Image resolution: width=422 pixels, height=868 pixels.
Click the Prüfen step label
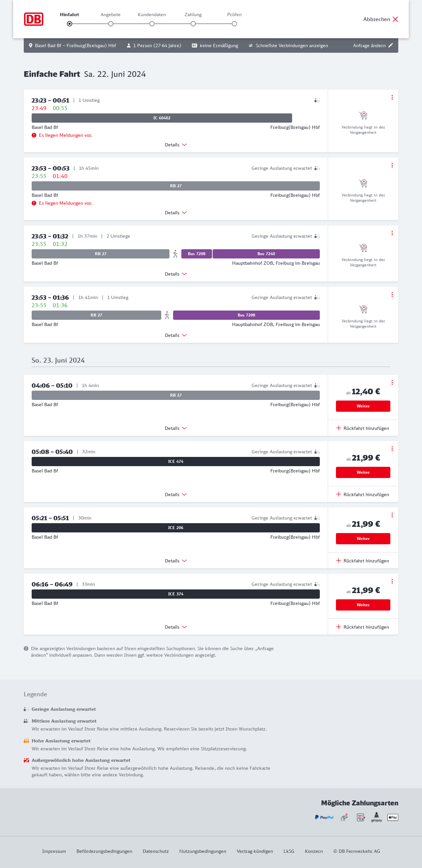pos(234,15)
